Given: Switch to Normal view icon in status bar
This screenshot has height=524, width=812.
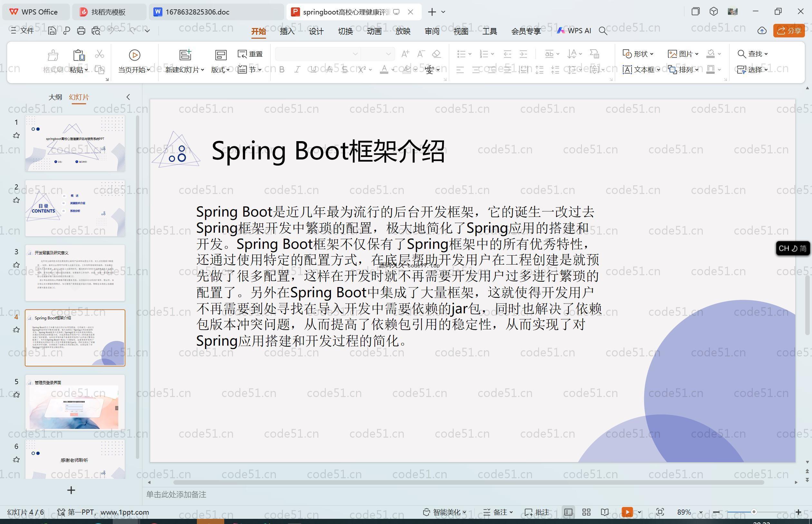Looking at the screenshot, I should click(568, 512).
